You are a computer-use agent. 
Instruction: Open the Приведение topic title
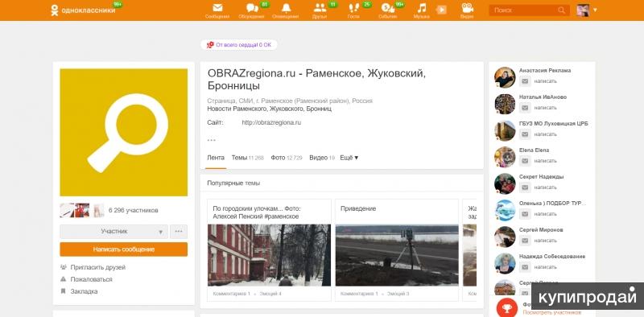click(358, 208)
